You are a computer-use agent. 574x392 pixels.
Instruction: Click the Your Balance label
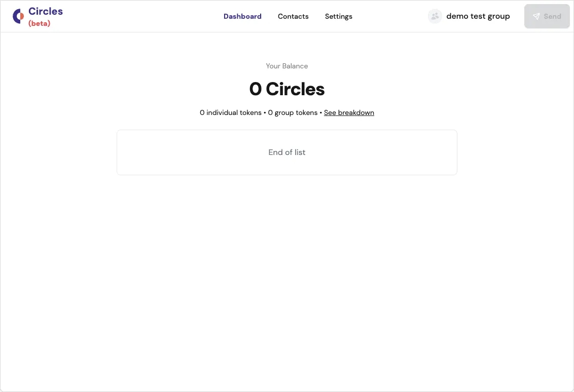(x=287, y=66)
